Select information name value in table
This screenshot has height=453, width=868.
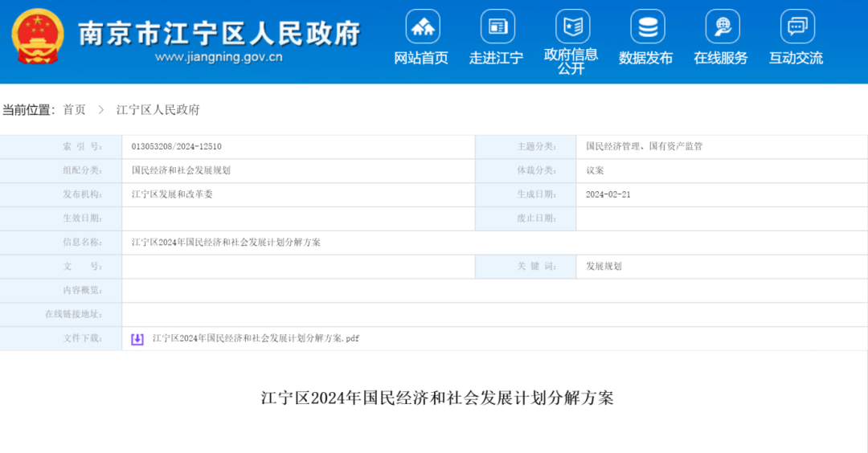pyautogui.click(x=226, y=243)
